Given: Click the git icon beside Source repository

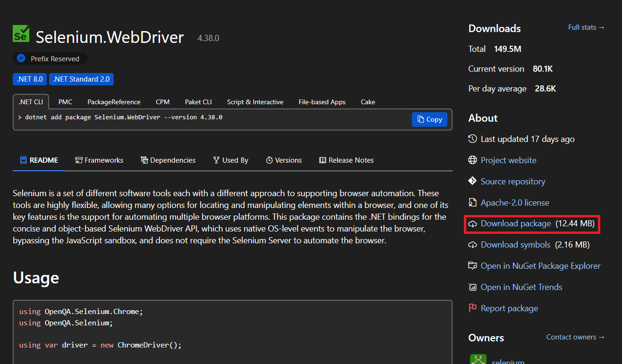Looking at the screenshot, I should 472,181.
